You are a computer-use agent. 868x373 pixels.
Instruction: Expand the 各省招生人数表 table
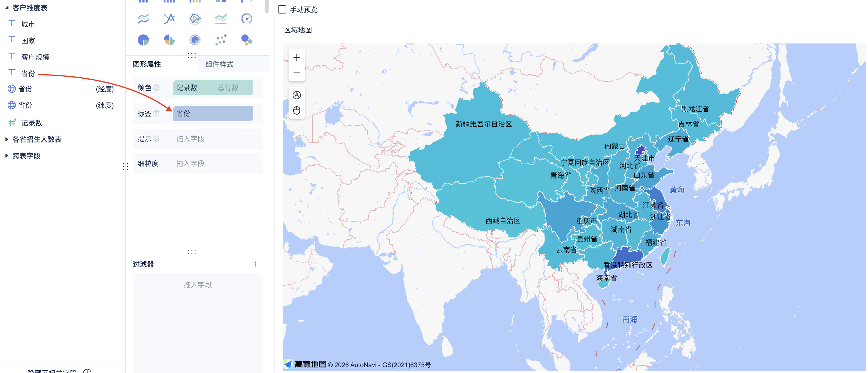(x=7, y=139)
